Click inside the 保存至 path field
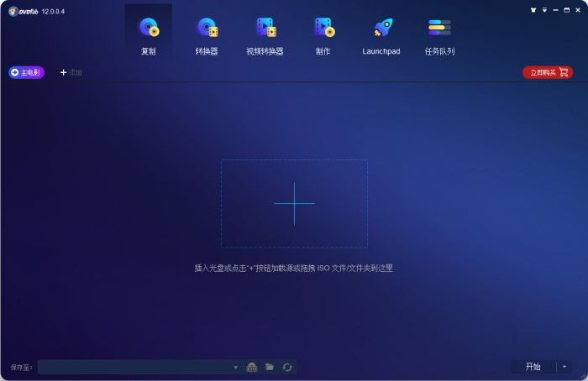Image resolution: width=588 pixels, height=381 pixels. (134, 367)
